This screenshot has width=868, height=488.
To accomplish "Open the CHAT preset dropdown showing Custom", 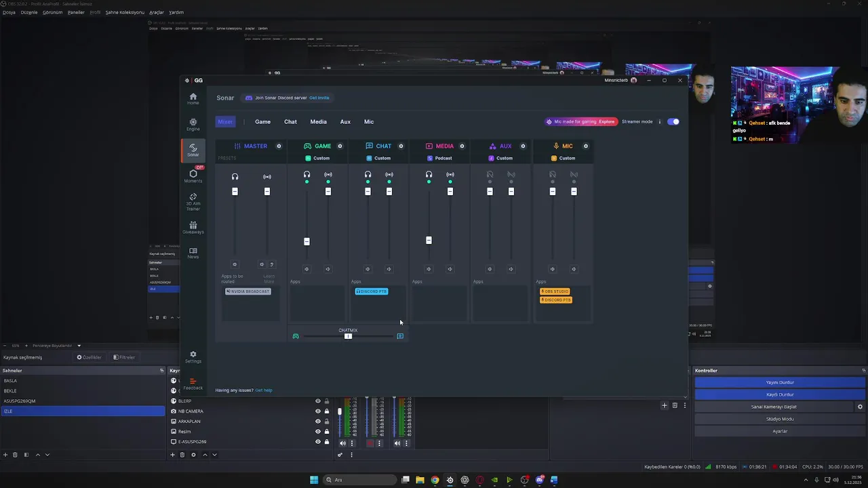I will click(378, 158).
